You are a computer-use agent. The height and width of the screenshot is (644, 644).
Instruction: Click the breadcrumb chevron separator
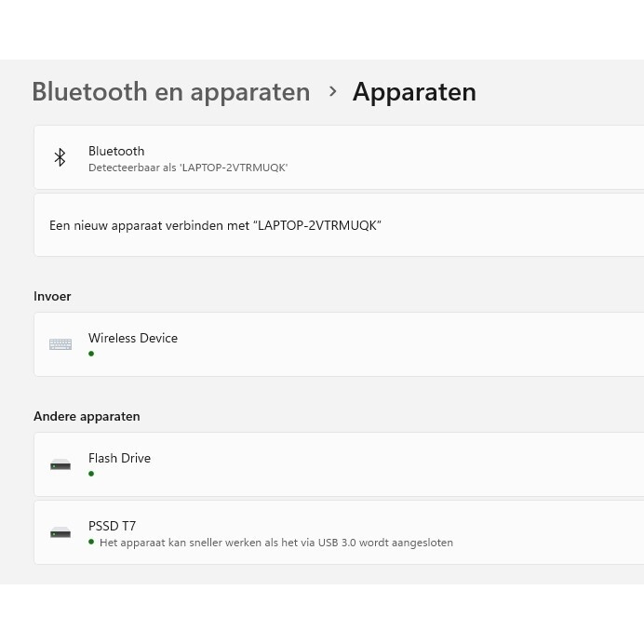click(x=332, y=91)
